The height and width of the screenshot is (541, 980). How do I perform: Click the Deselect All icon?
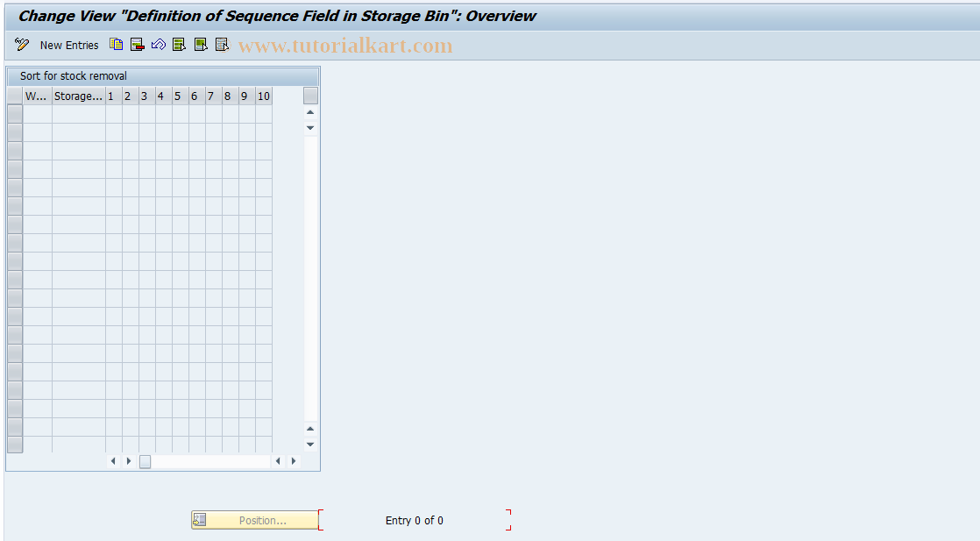point(222,45)
